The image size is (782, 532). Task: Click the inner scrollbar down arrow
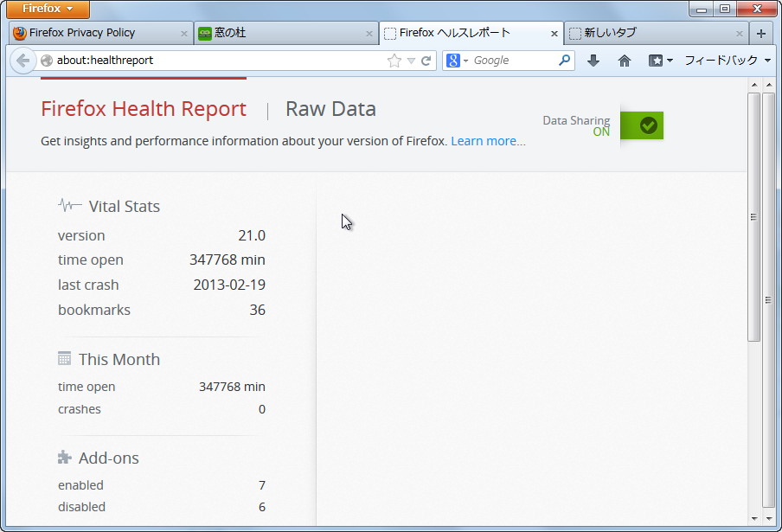pyautogui.click(x=754, y=518)
